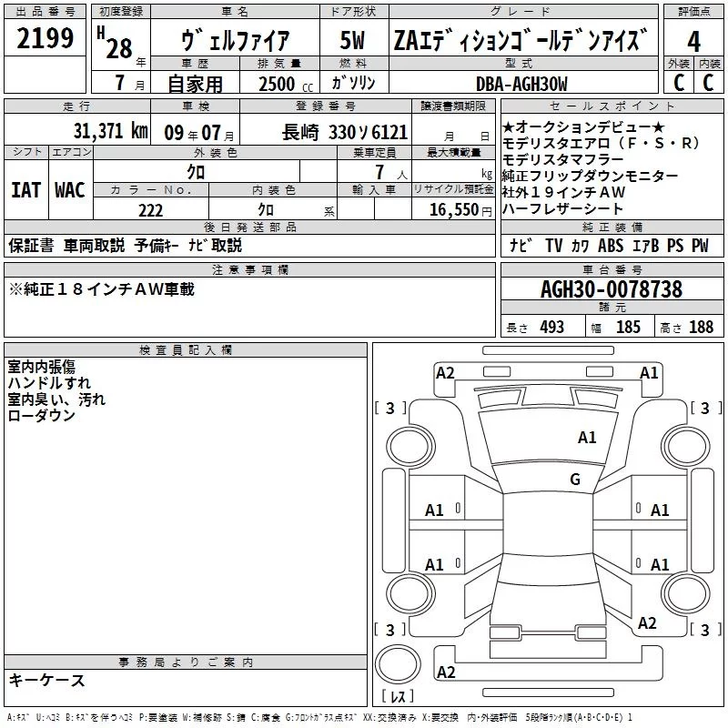728x728 pixels.
Task: Click the recycle deposit 16,550円
Action: 460,210
